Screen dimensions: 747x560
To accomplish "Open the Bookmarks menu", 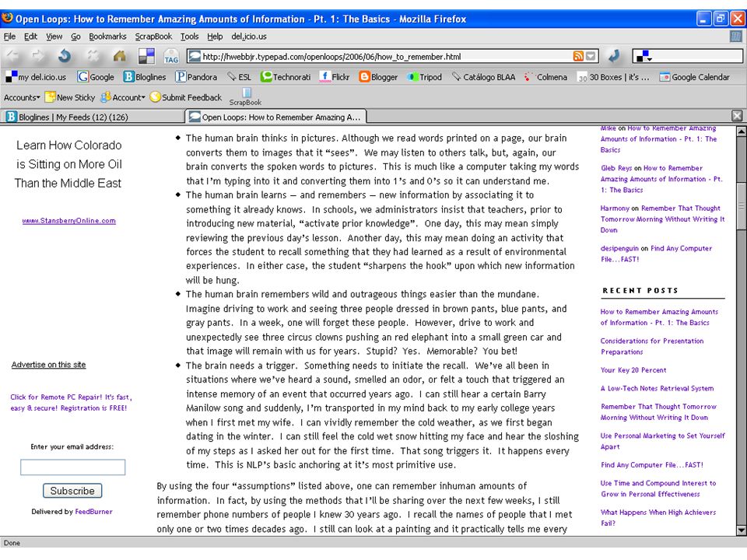I will click(x=107, y=37).
